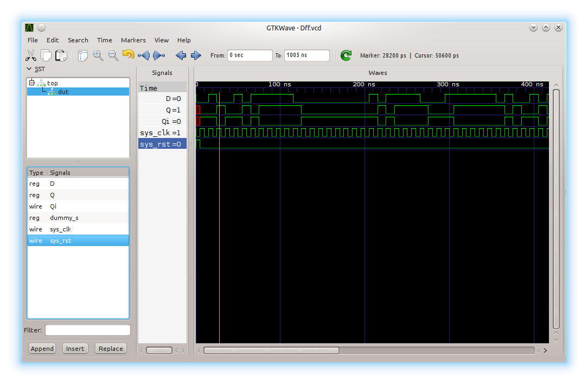Viewport: 588px width, 384px height.
Task: Click the Insert button
Action: (75, 349)
